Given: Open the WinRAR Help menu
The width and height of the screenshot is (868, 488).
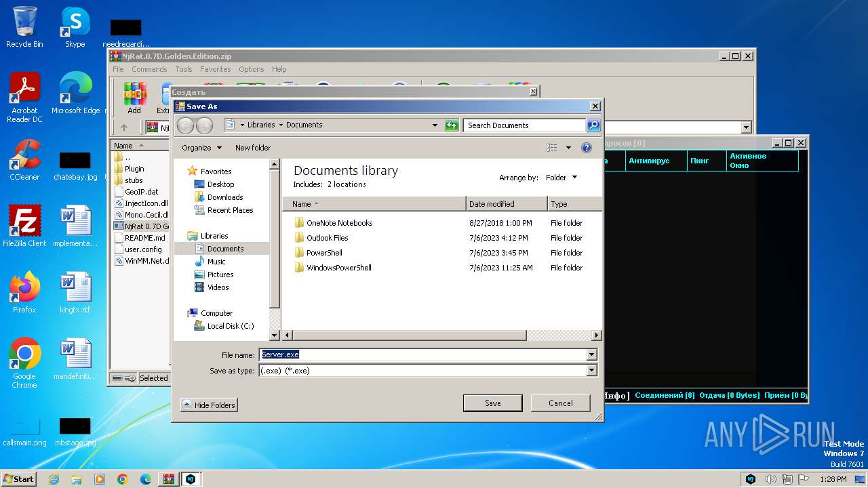Looking at the screenshot, I should pyautogui.click(x=279, y=69).
